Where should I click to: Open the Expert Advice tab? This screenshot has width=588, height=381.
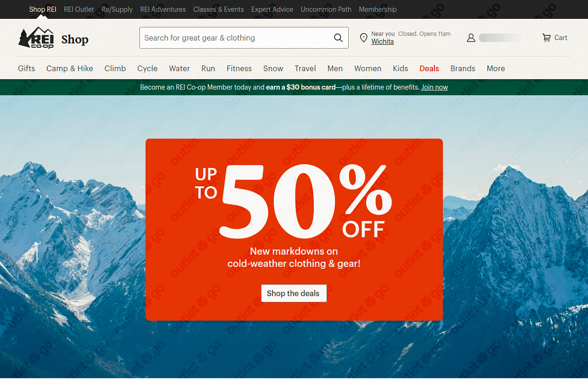point(272,9)
